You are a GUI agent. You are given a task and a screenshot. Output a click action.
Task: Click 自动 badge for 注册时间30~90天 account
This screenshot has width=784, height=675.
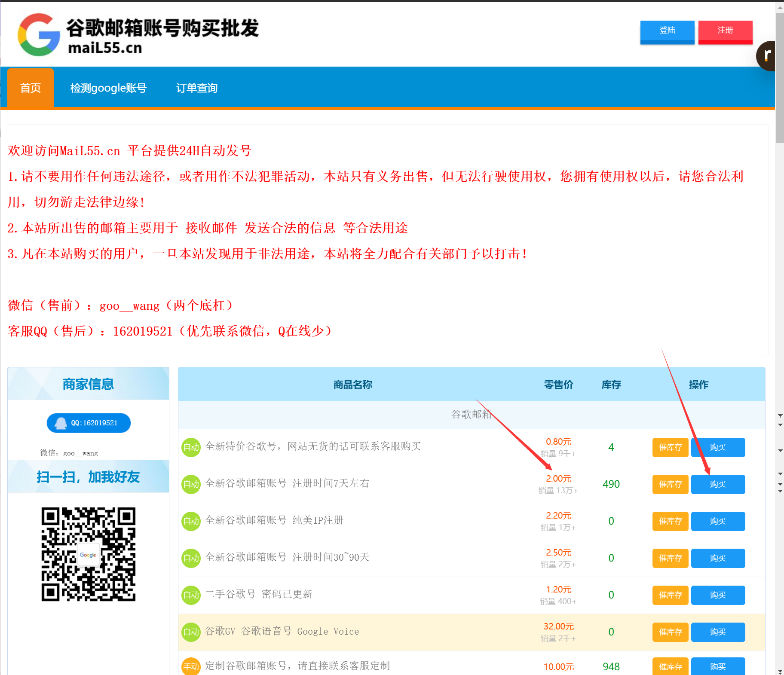click(x=191, y=558)
